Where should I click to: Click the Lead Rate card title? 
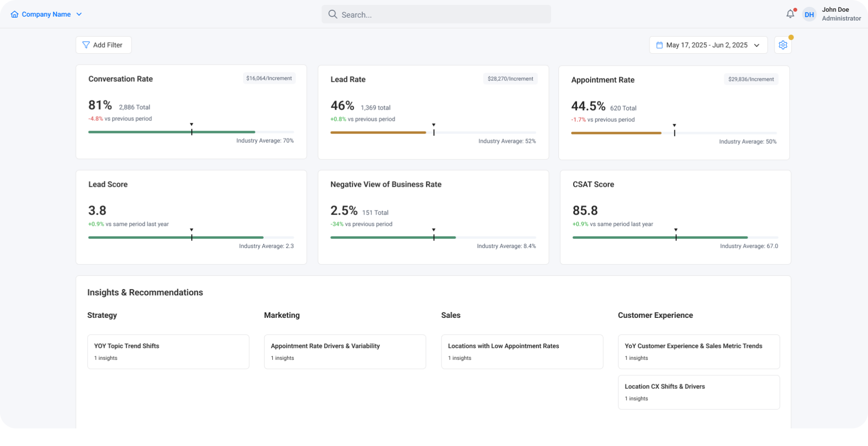point(348,79)
